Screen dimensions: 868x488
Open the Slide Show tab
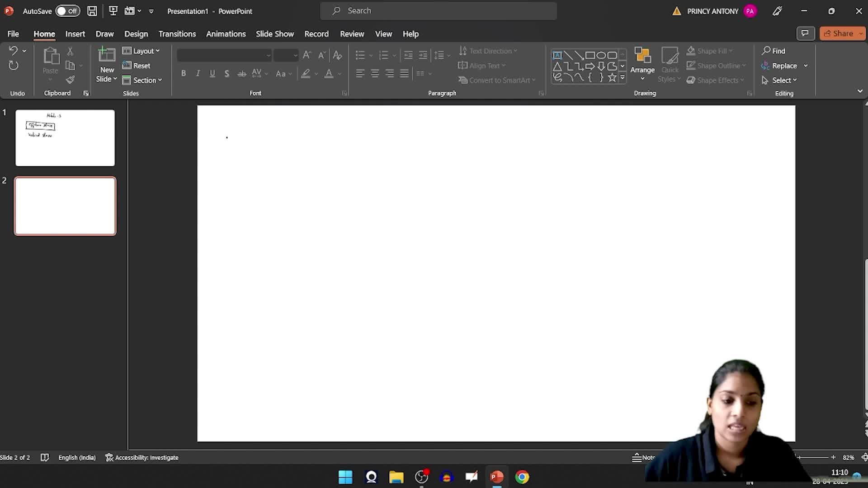click(274, 34)
